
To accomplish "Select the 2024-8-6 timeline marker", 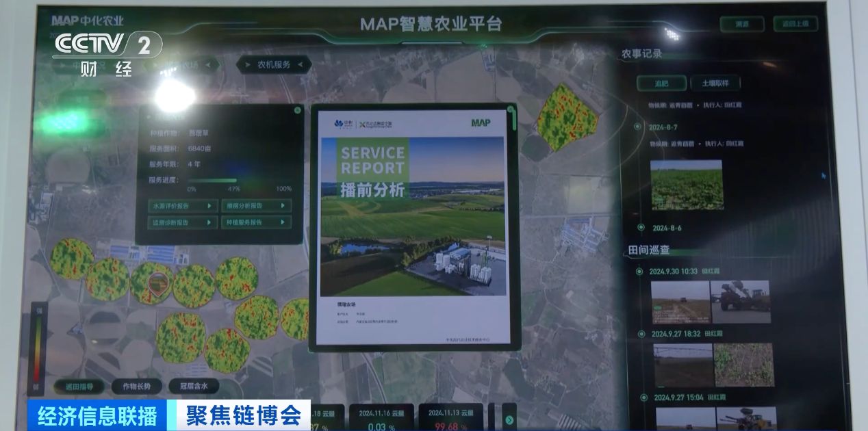I will (x=641, y=228).
